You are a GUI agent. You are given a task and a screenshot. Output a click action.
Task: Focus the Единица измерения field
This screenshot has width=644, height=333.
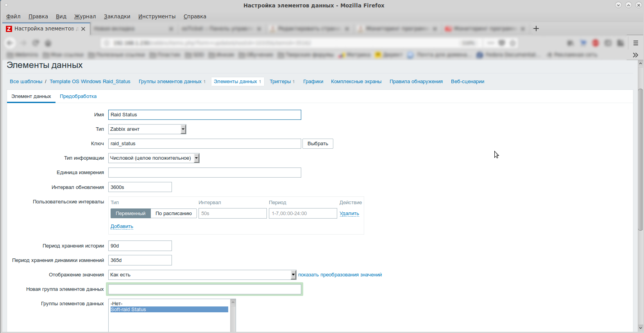(x=205, y=173)
